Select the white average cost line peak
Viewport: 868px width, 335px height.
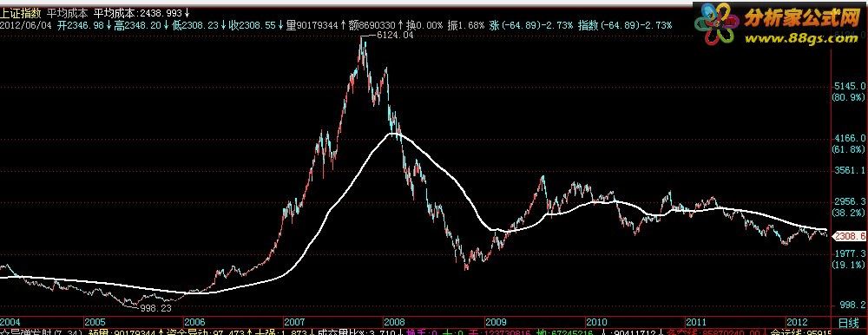(393, 134)
